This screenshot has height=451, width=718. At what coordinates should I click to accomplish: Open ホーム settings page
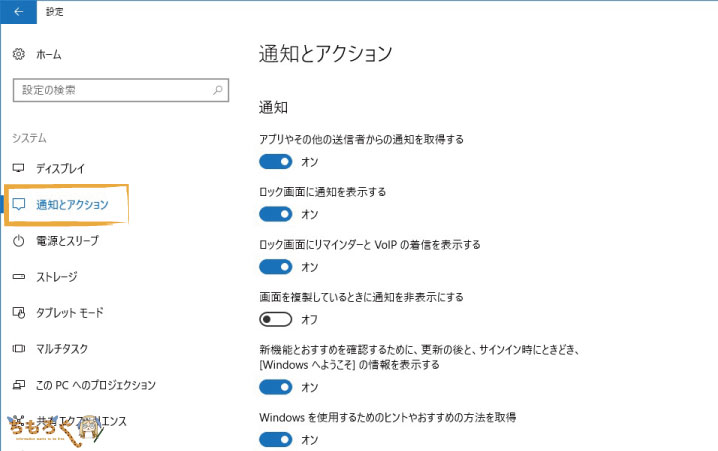[49, 54]
